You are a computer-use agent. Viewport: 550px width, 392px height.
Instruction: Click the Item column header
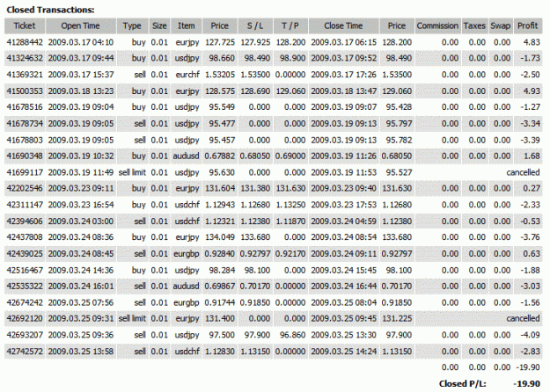187,25
